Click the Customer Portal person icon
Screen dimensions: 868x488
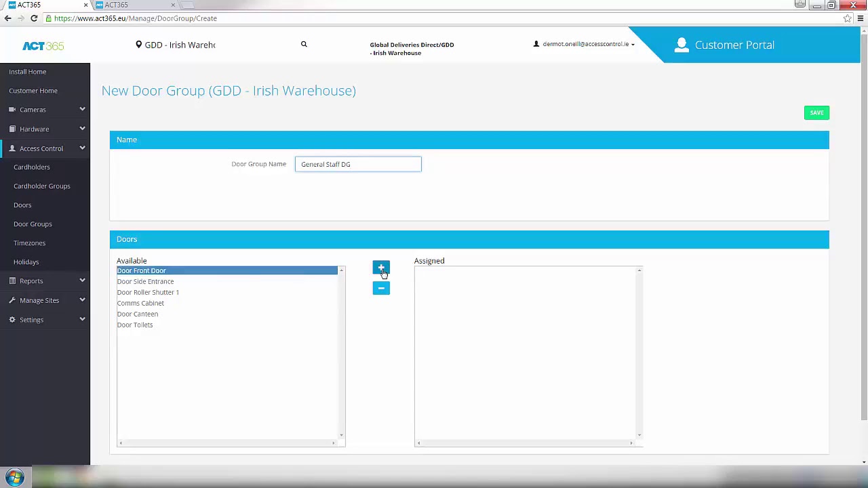point(682,45)
